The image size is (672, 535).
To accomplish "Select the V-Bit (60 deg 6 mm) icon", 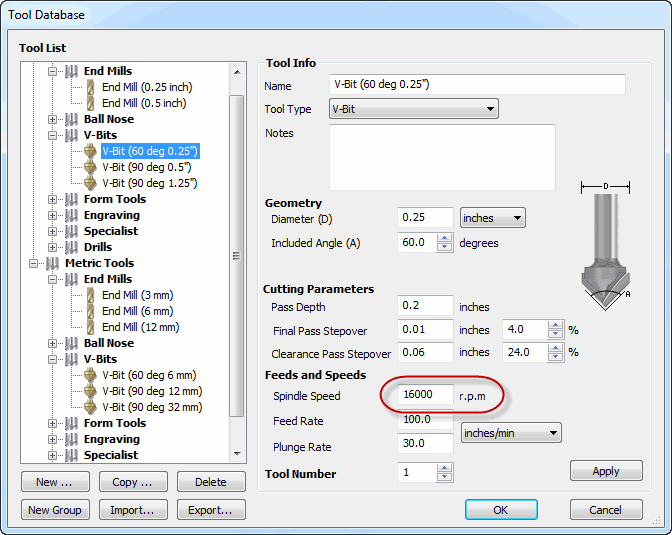I will click(91, 375).
